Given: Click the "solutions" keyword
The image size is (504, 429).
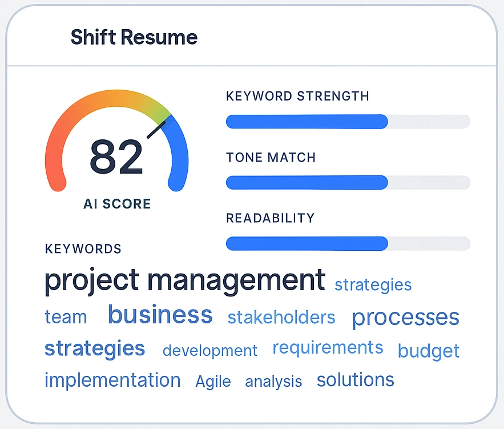Looking at the screenshot, I should [355, 379].
